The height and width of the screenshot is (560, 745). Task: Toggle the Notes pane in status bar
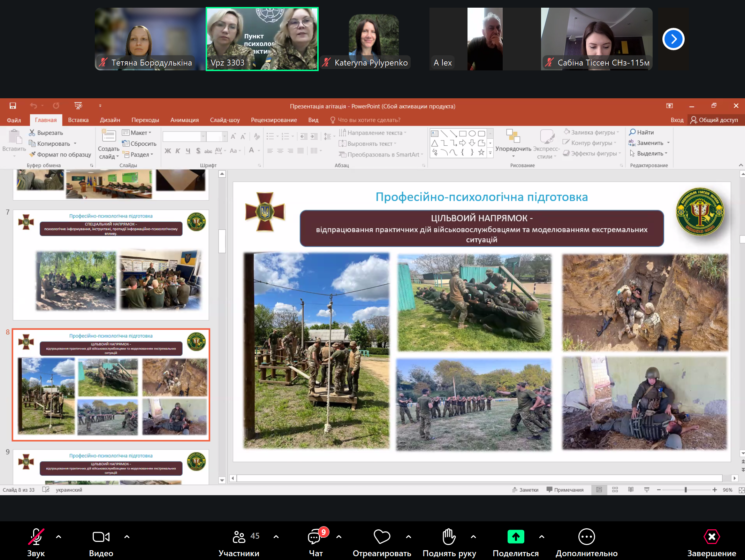[x=525, y=490]
